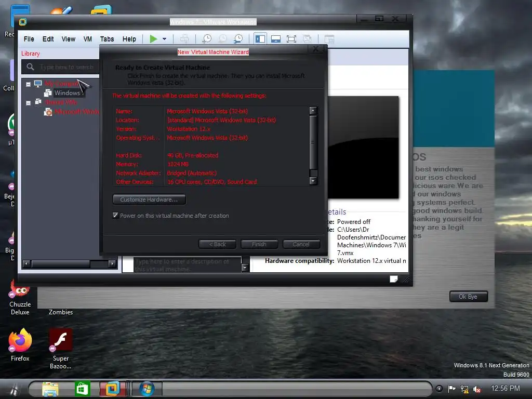Click the settings list scrollbar thumb
The width and height of the screenshot is (532, 399).
[313, 142]
